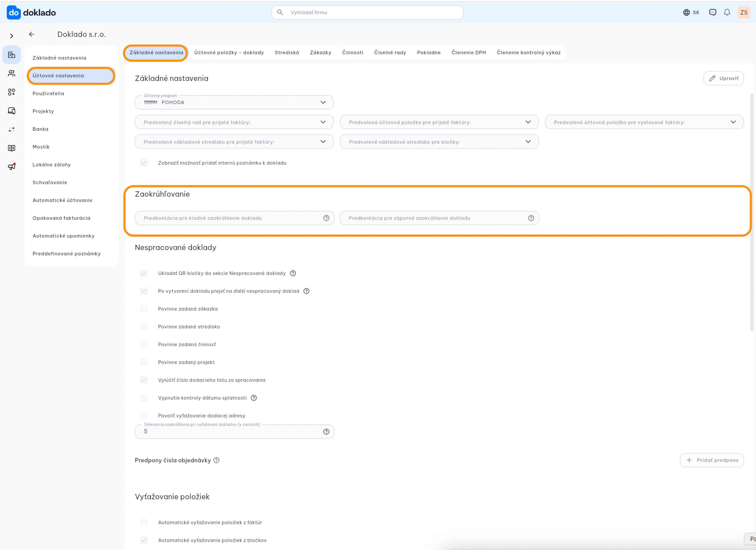This screenshot has height=550, width=756.
Task: Toggle Zobraziť možnosť pridať internú poznámku checkbox
Action: pos(144,163)
